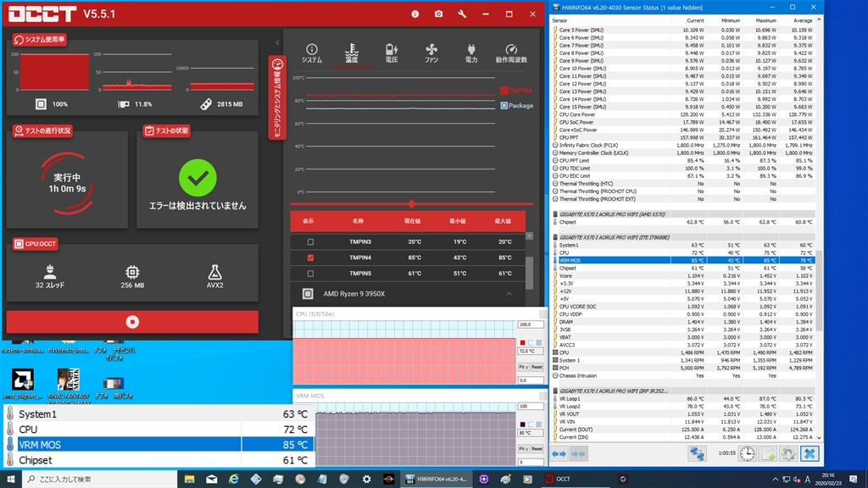Uncheck the TMPIN4 display checkbox
Image resolution: width=868 pixels, height=488 pixels.
pos(310,258)
